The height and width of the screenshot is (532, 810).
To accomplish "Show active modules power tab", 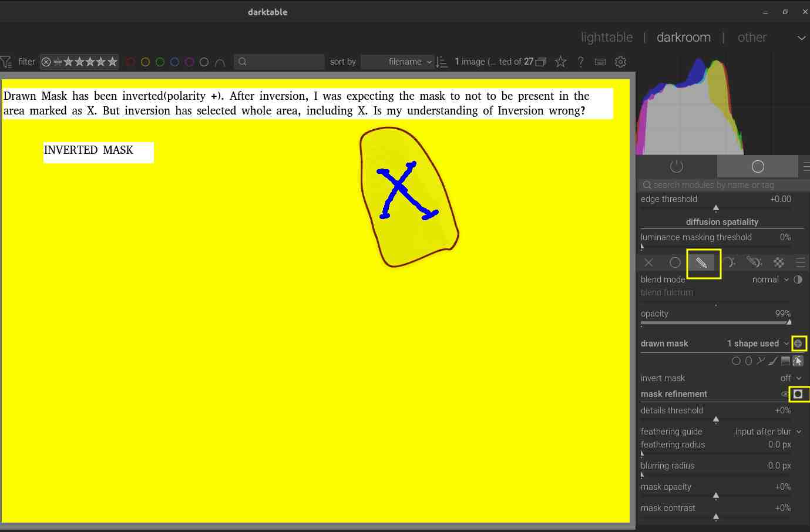I will (677, 166).
